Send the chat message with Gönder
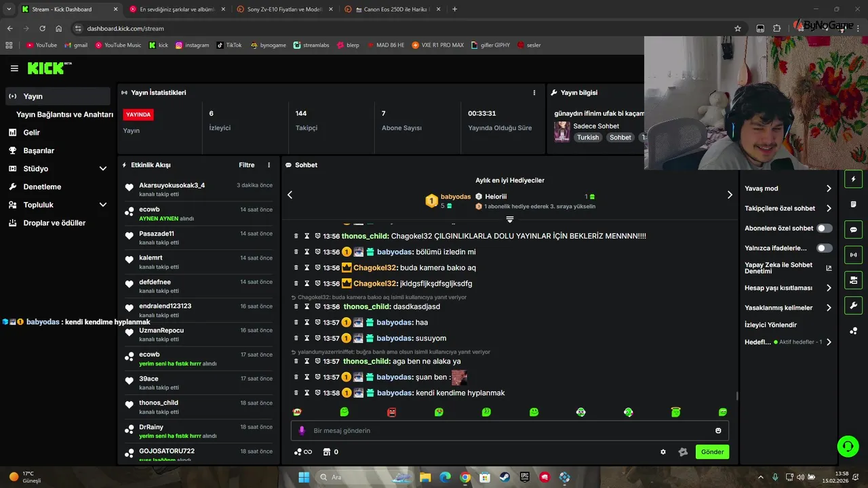The width and height of the screenshot is (868, 488). click(712, 452)
